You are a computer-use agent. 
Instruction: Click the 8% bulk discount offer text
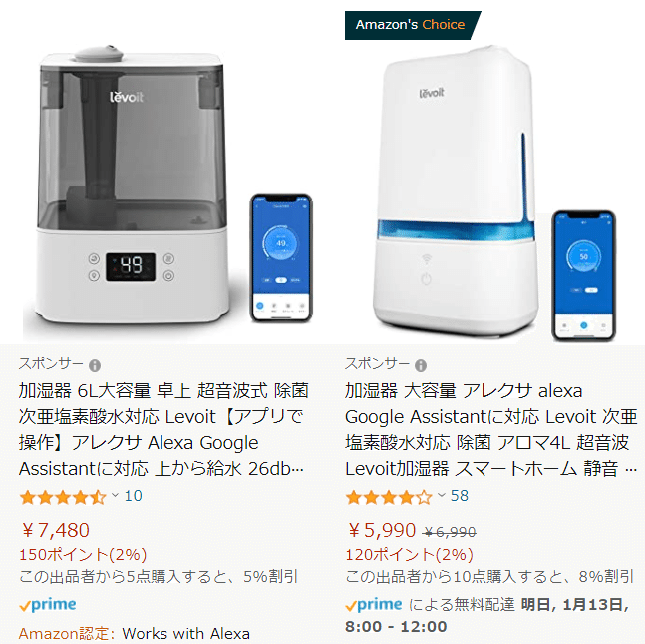click(x=489, y=577)
